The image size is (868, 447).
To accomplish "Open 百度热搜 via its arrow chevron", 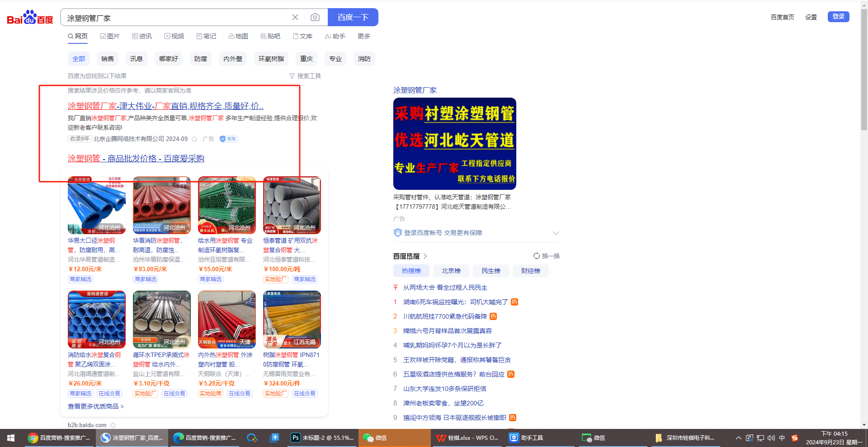I will pyautogui.click(x=425, y=256).
